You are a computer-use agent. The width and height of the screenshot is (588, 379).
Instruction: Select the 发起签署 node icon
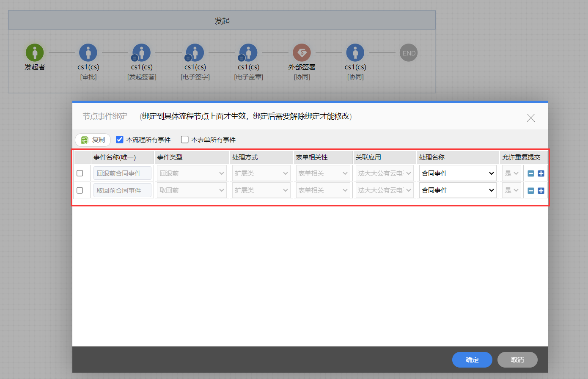[142, 53]
